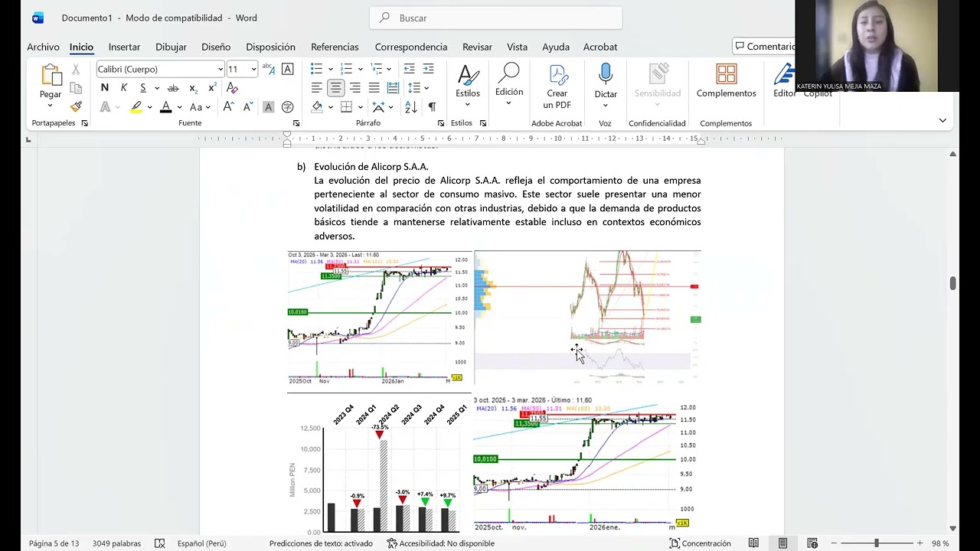Click the increase font size icon
The height and width of the screenshot is (551, 980).
coord(228,107)
